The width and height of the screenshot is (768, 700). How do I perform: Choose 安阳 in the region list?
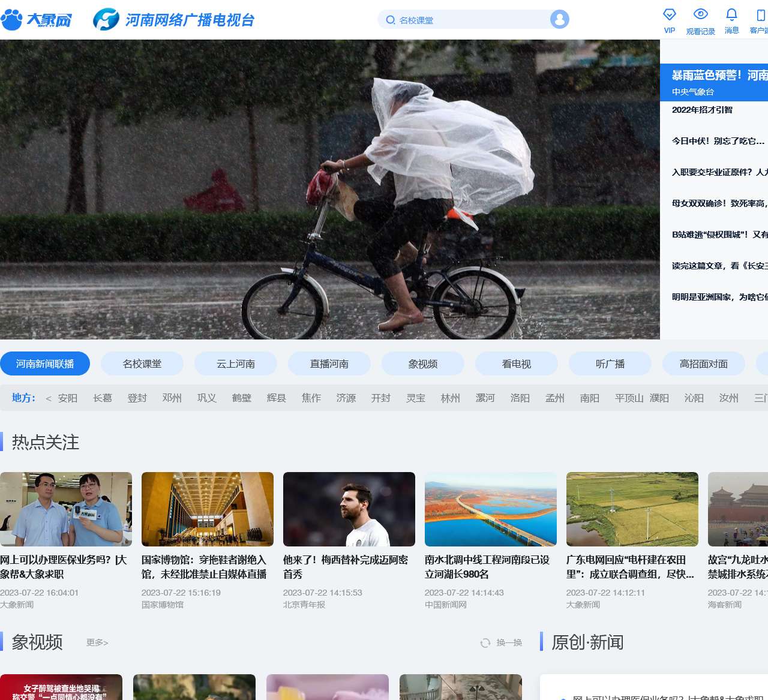pyautogui.click(x=68, y=398)
